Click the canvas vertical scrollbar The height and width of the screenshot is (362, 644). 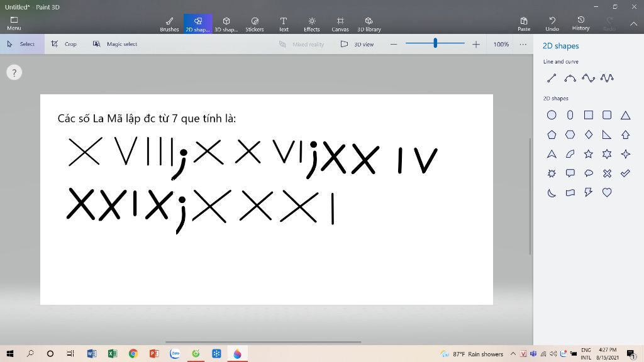(x=530, y=196)
